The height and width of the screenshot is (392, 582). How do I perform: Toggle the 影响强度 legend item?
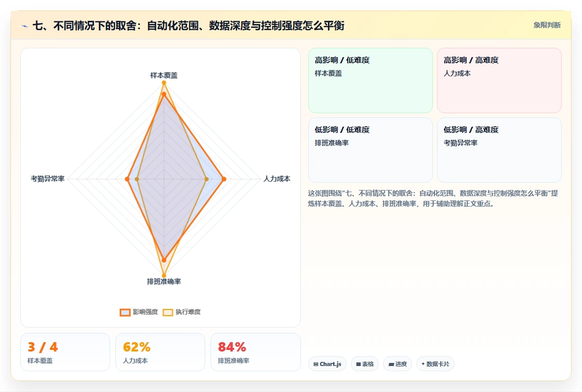(139, 312)
